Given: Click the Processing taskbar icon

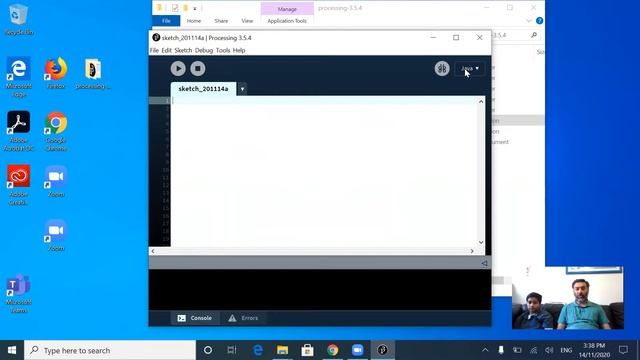Looking at the screenshot, I should [382, 350].
